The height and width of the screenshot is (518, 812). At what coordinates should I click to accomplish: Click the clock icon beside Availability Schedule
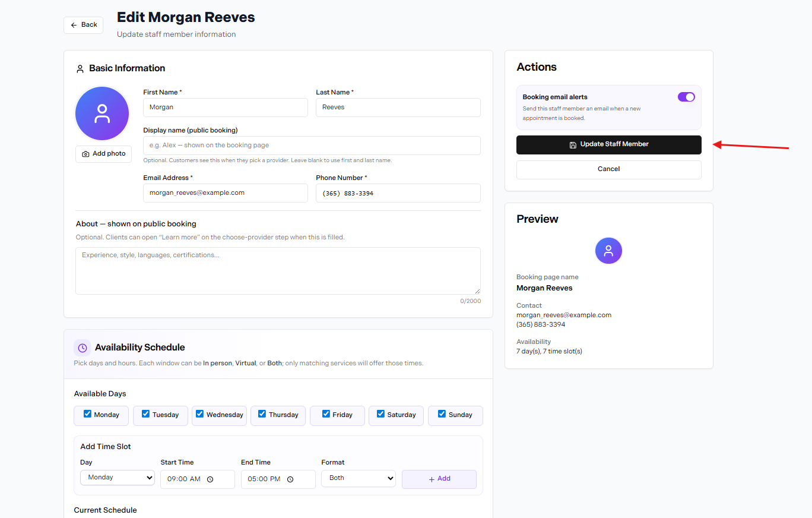pos(83,348)
